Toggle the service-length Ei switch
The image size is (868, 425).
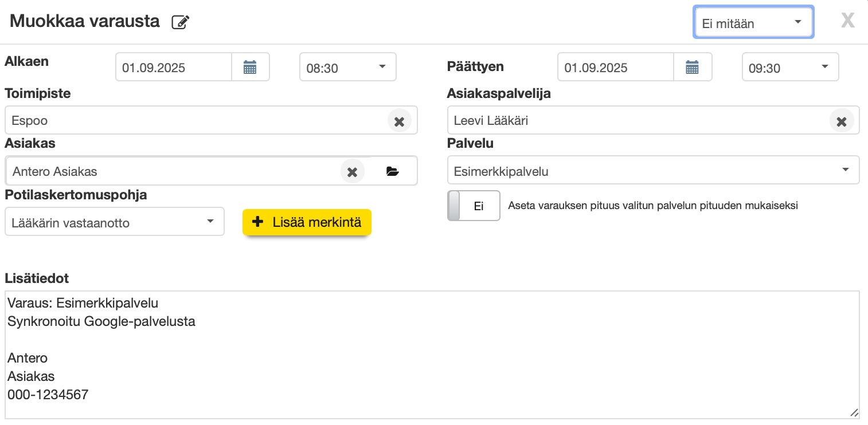[x=474, y=206]
